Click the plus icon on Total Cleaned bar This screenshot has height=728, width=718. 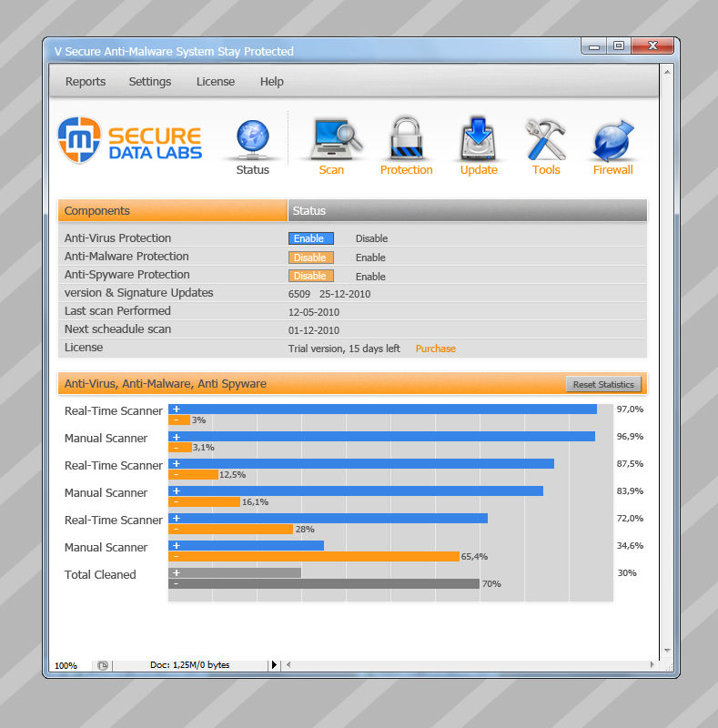point(177,573)
